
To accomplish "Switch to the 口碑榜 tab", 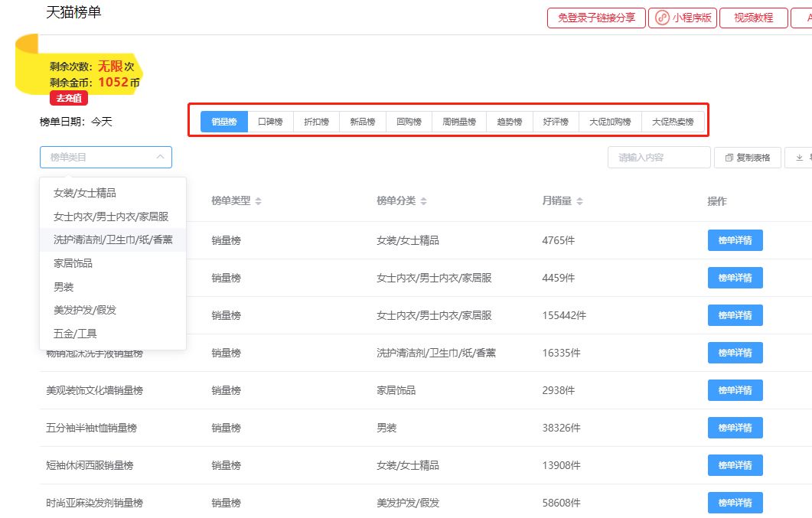I will [x=269, y=121].
